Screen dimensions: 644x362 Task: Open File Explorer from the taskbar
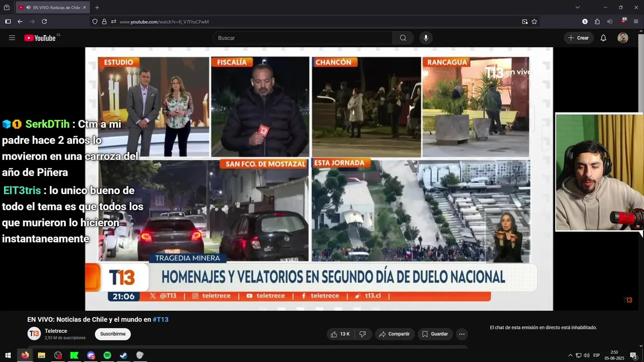click(41, 355)
